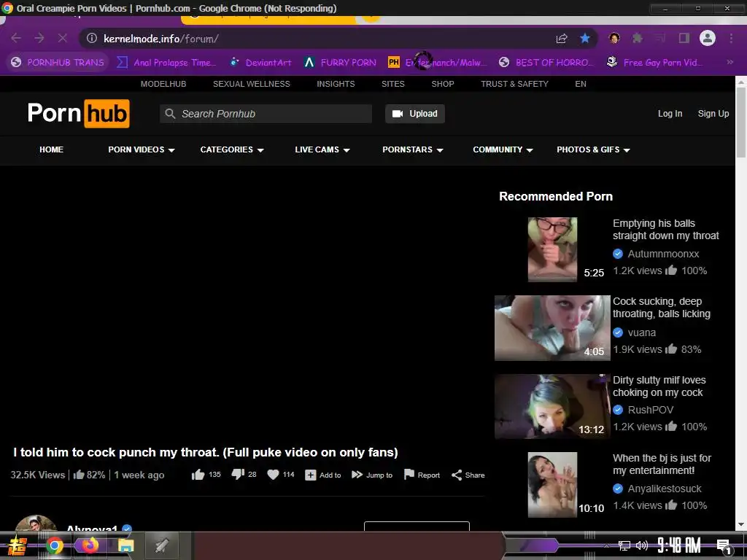Click the page vertical scrollbar thumb
This screenshot has width=747, height=560.
click(x=741, y=122)
